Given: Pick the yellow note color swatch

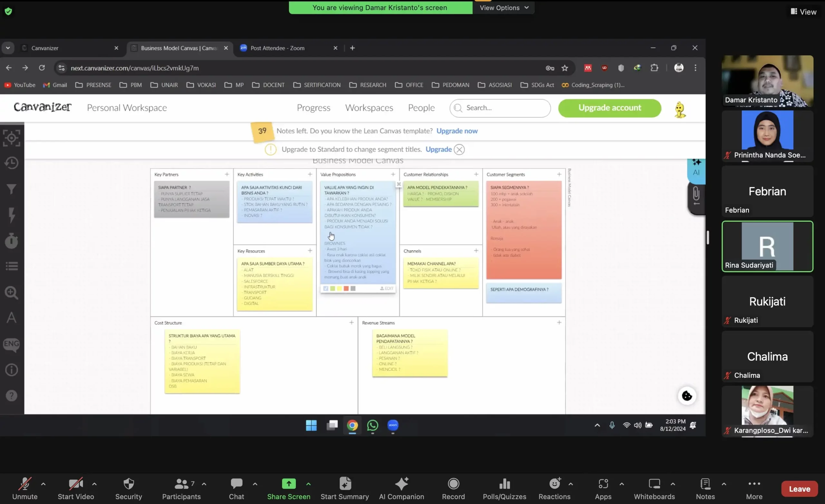Looking at the screenshot, I should (339, 288).
